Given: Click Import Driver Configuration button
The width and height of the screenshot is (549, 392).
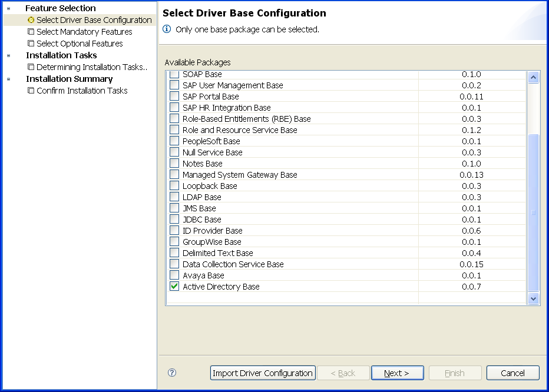Looking at the screenshot, I should (x=263, y=373).
